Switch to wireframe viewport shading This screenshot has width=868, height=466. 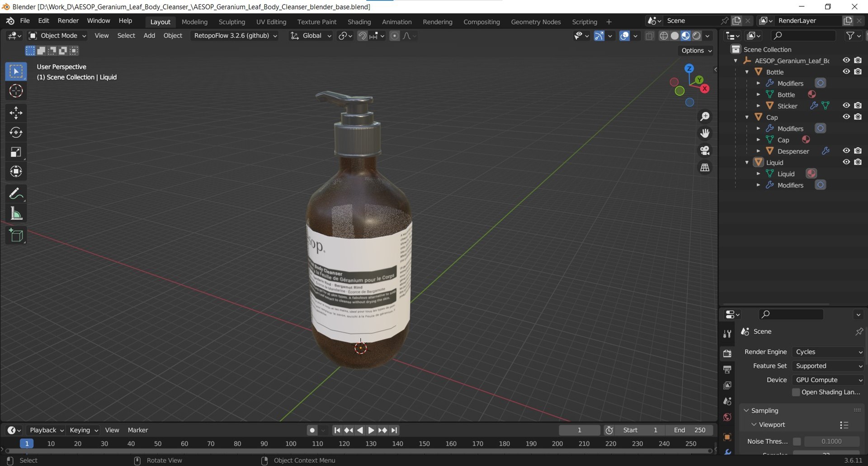point(664,36)
